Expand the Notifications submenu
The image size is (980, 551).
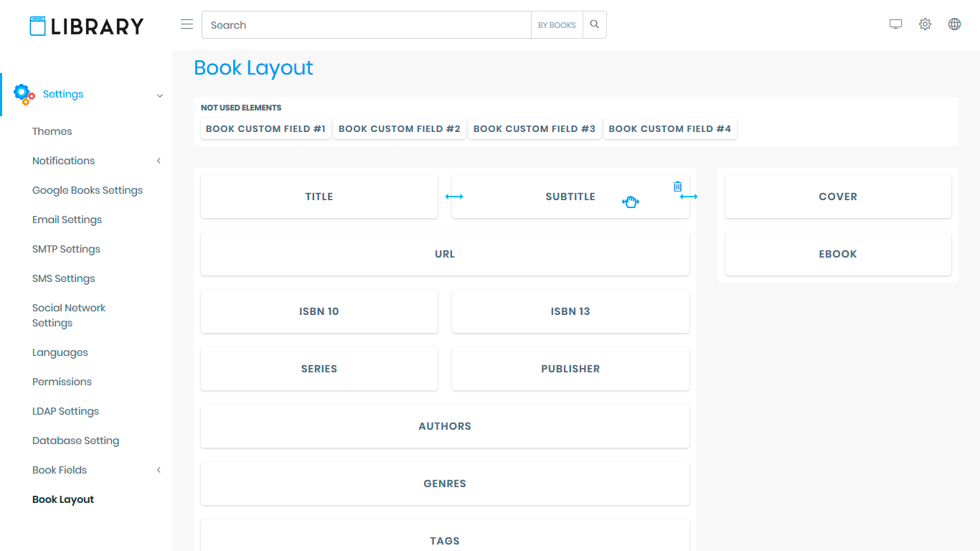click(159, 161)
